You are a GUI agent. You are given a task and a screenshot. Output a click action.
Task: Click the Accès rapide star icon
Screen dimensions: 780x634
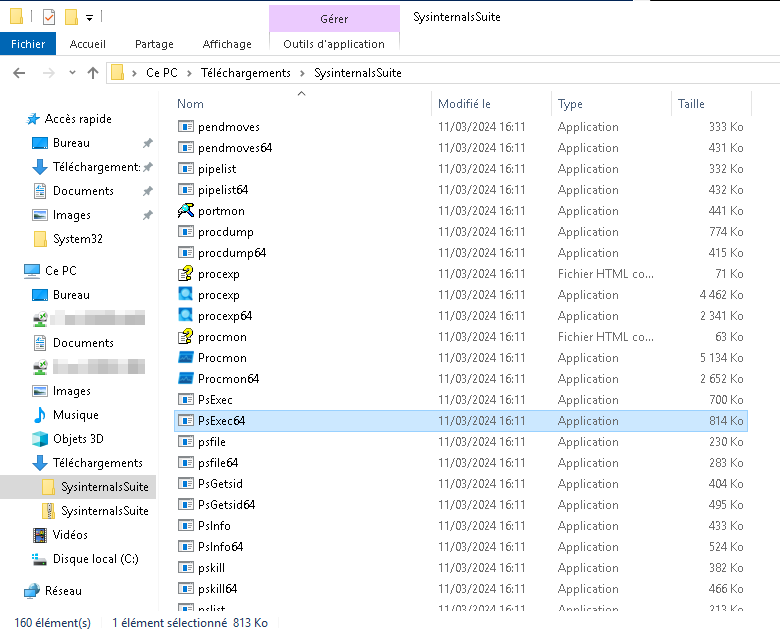33,119
